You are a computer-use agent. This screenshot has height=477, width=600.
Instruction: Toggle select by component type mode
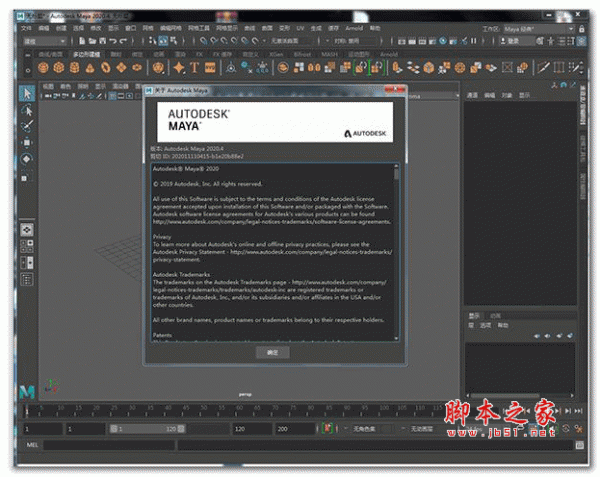tap(174, 41)
